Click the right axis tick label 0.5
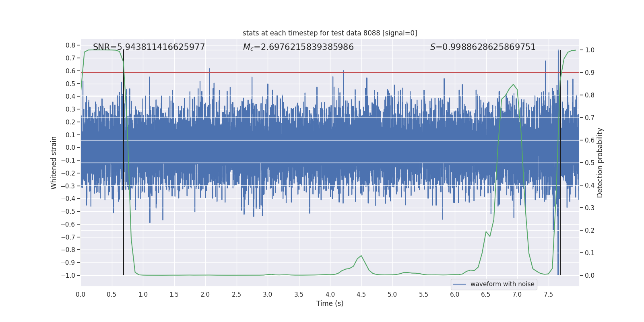644x322 pixels. coord(590,163)
